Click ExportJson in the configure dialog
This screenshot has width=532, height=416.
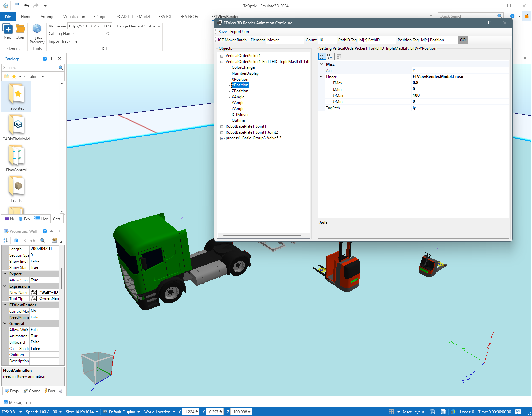(239, 32)
